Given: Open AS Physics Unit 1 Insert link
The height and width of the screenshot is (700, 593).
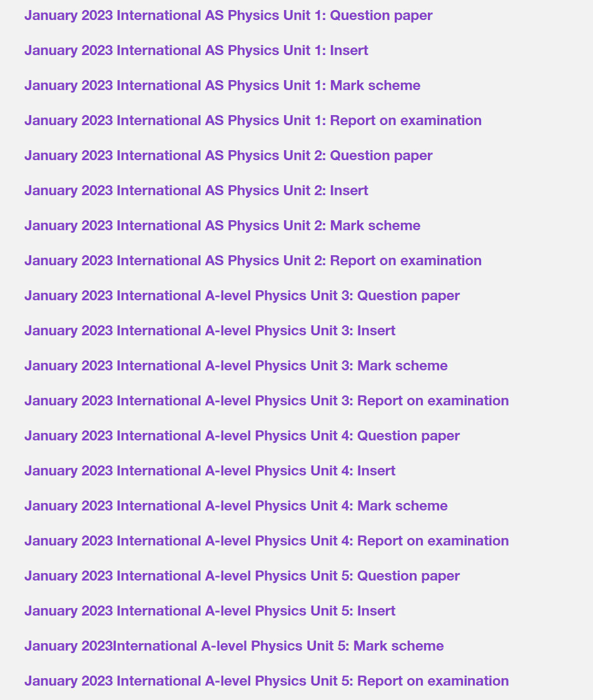Looking at the screenshot, I should [x=196, y=51].
